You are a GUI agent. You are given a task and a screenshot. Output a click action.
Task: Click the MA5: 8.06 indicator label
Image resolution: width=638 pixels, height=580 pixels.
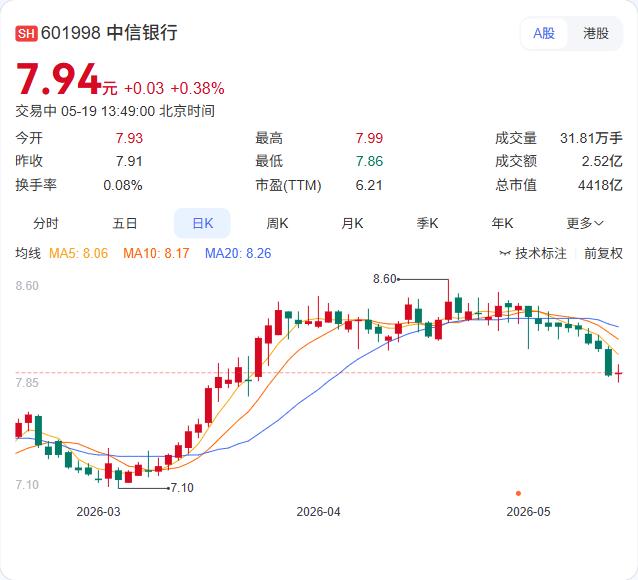point(79,253)
